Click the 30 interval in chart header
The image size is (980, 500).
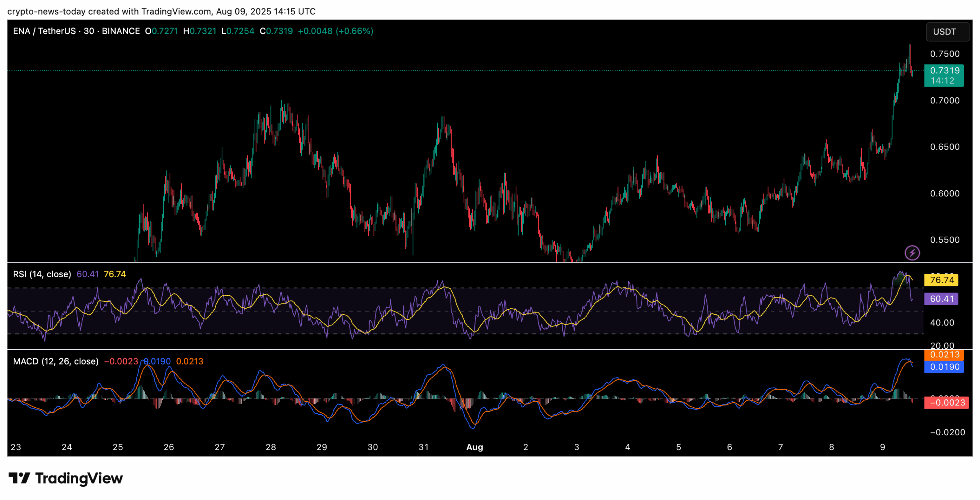tap(89, 31)
